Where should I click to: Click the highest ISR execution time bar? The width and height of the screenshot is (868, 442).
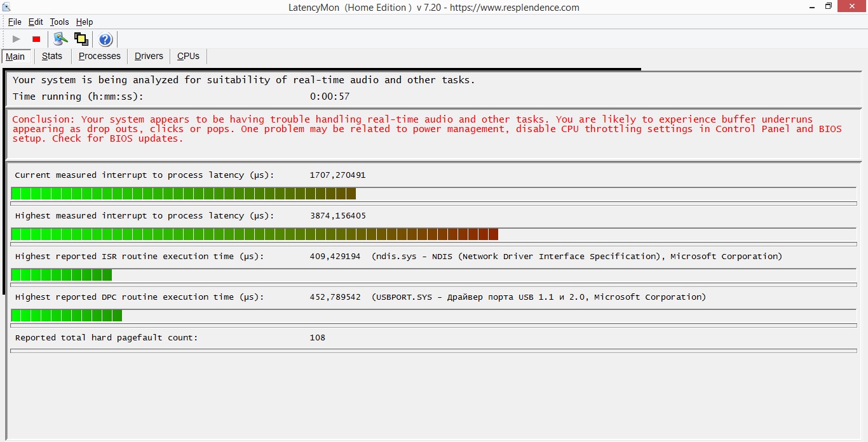(434, 275)
